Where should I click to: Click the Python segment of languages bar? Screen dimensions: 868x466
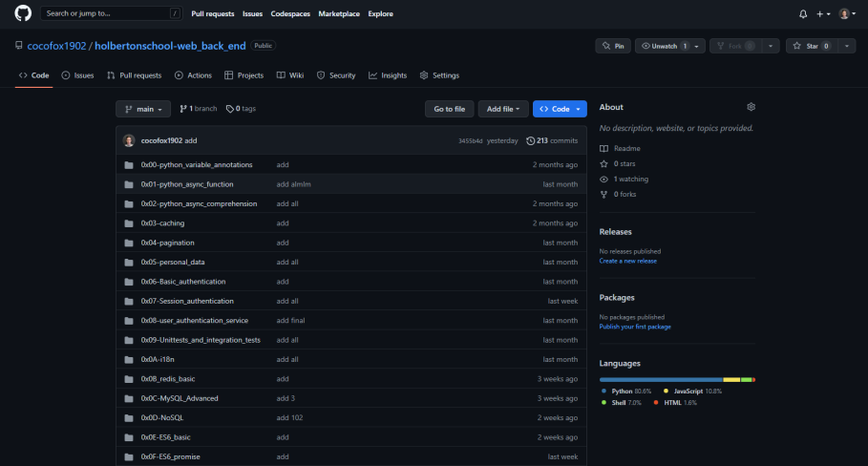tap(661, 380)
